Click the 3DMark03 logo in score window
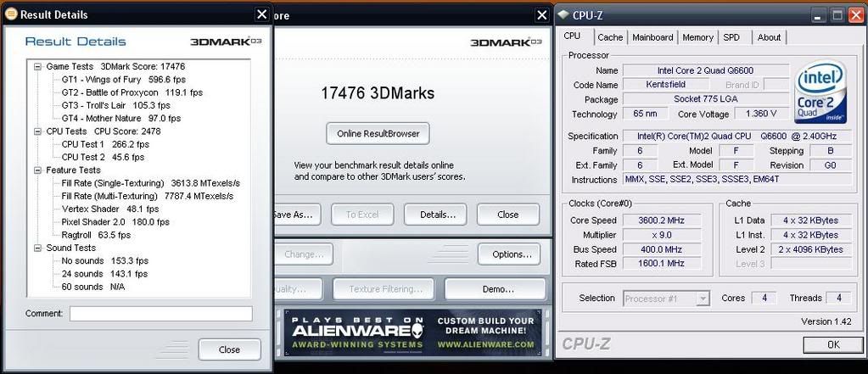The image size is (868, 374). [x=506, y=42]
